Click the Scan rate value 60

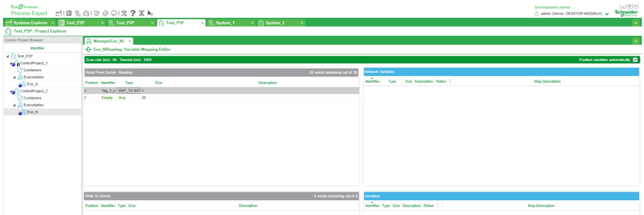click(x=115, y=60)
